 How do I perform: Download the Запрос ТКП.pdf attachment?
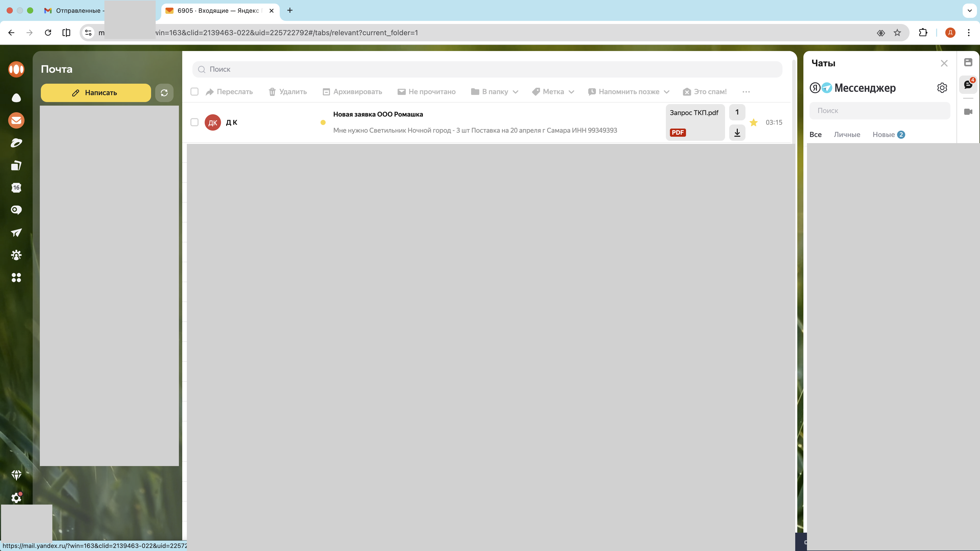[x=737, y=133]
